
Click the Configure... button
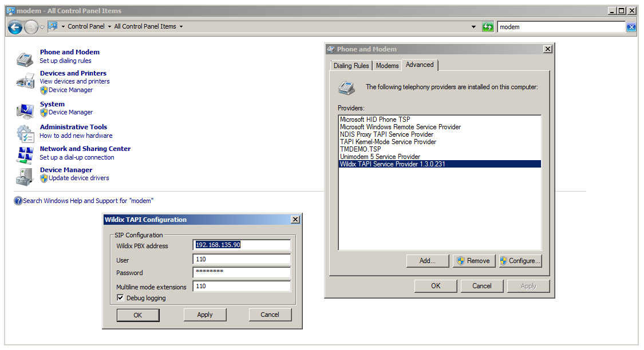pyautogui.click(x=520, y=261)
